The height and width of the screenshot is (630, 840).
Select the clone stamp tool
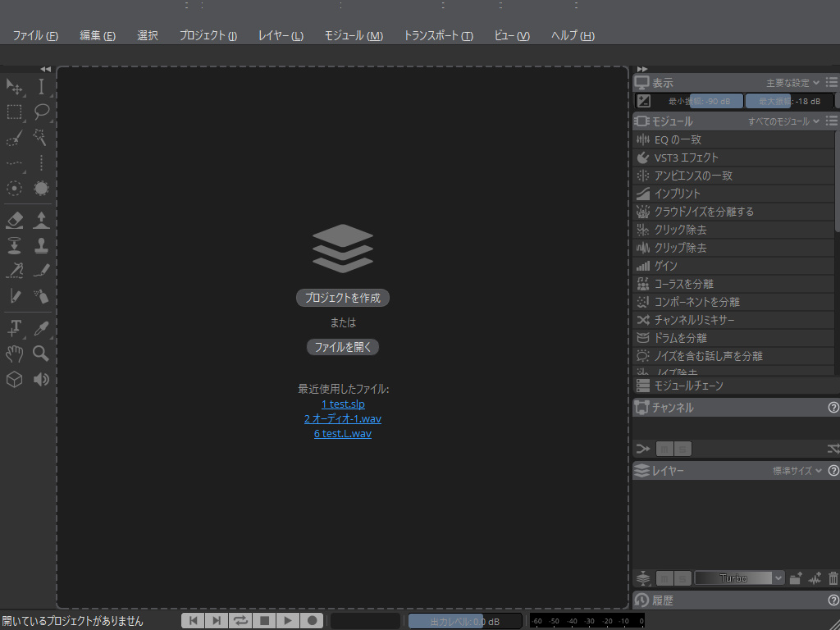pyautogui.click(x=41, y=245)
